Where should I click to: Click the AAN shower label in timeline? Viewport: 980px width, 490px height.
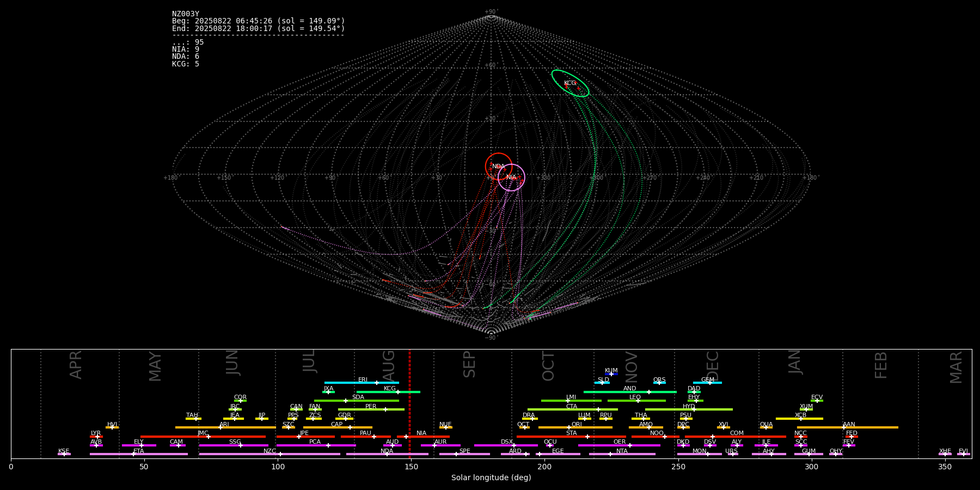[849, 425]
